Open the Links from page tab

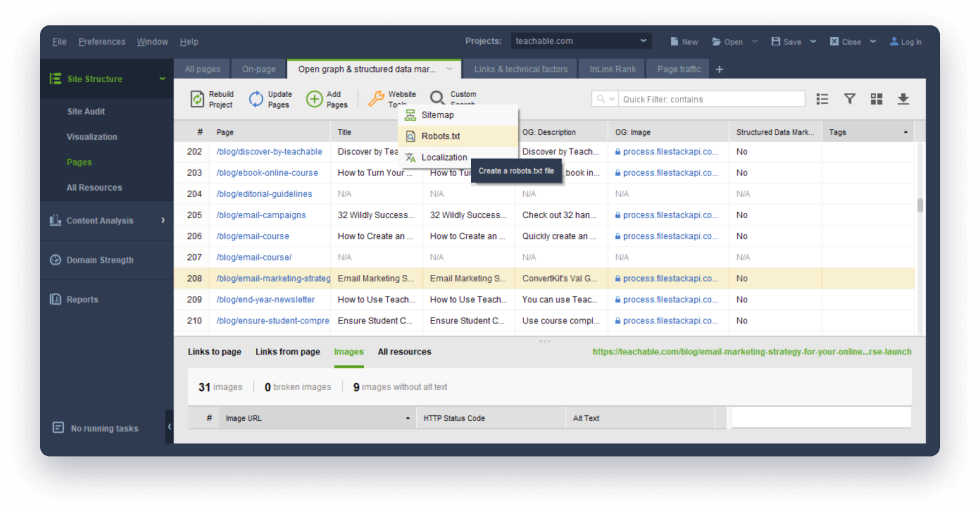[288, 351]
